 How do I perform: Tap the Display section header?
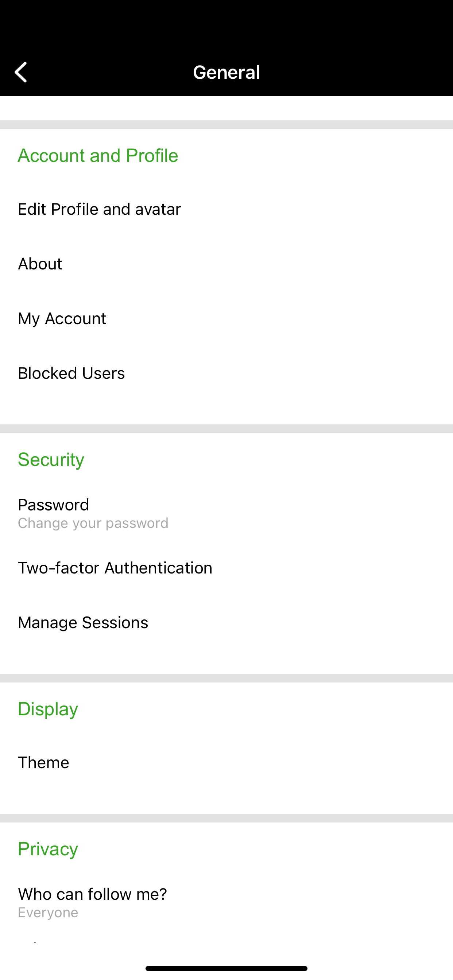point(48,709)
